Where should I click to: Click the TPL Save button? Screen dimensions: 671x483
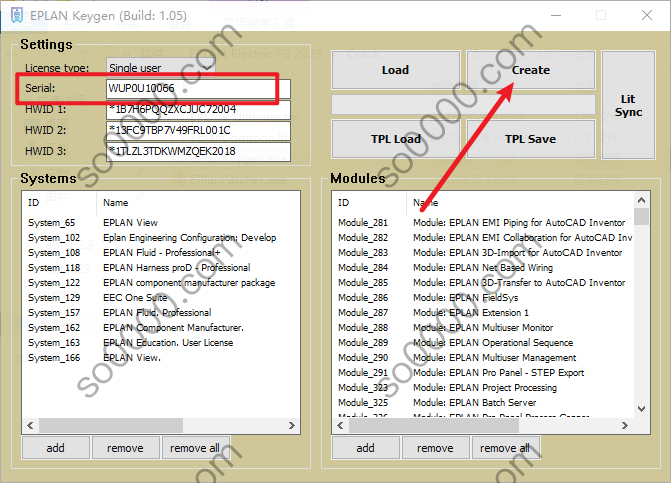point(531,139)
